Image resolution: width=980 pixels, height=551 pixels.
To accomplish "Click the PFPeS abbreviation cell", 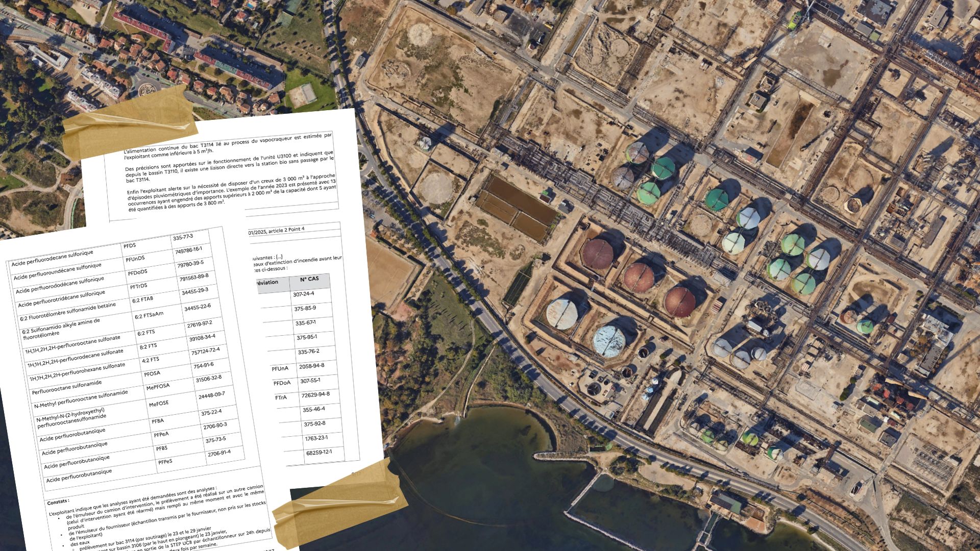I will [165, 462].
